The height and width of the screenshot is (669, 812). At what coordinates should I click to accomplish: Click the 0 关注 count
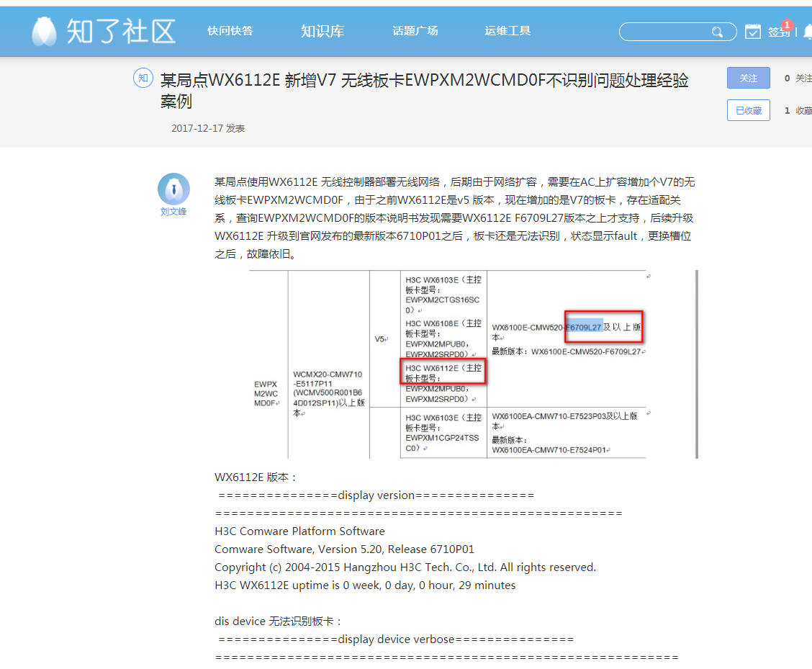tap(798, 78)
